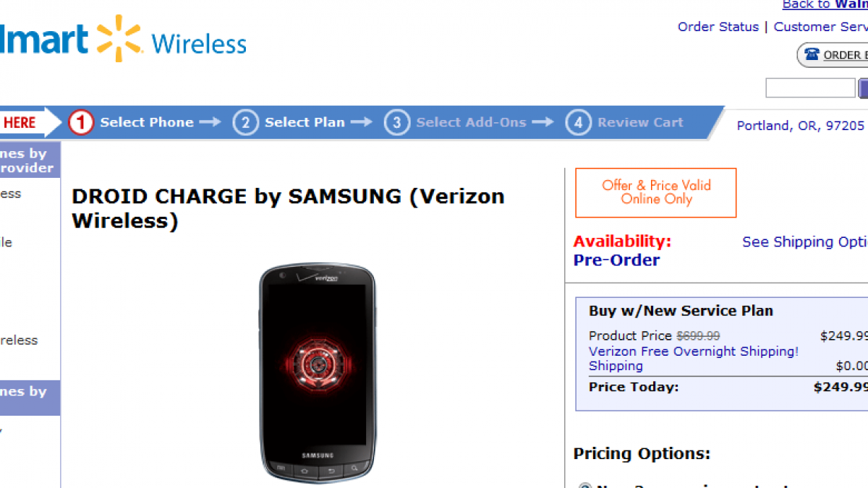
Task: Click the step 1 circle icon
Action: 81,123
